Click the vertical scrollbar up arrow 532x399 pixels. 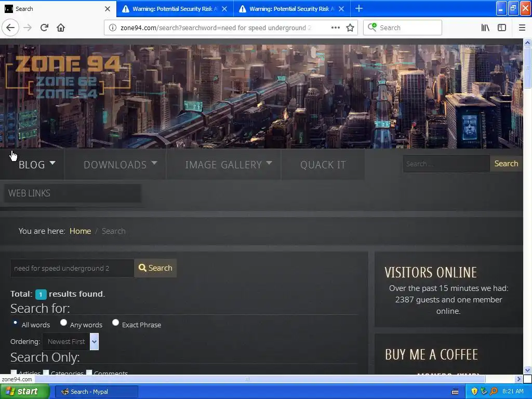(527, 43)
